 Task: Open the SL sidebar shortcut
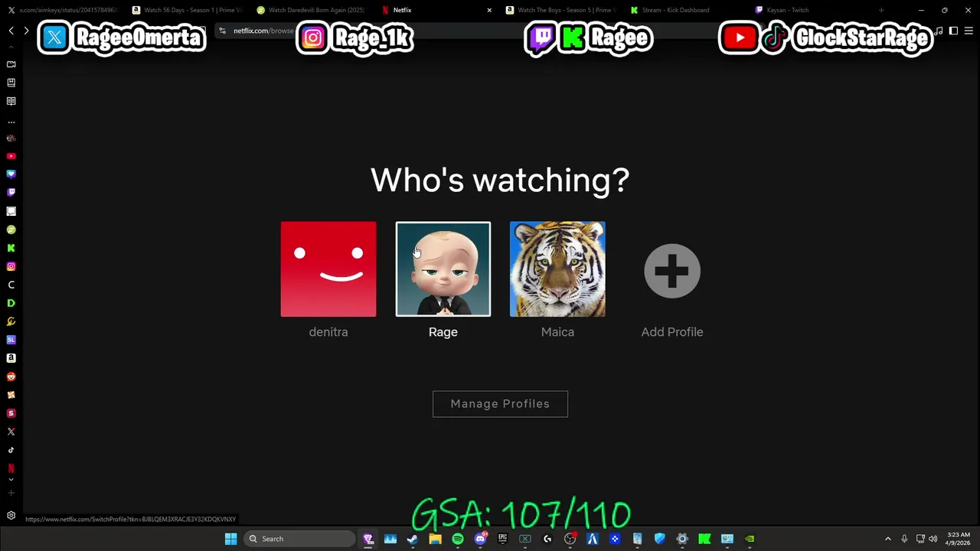(11, 340)
